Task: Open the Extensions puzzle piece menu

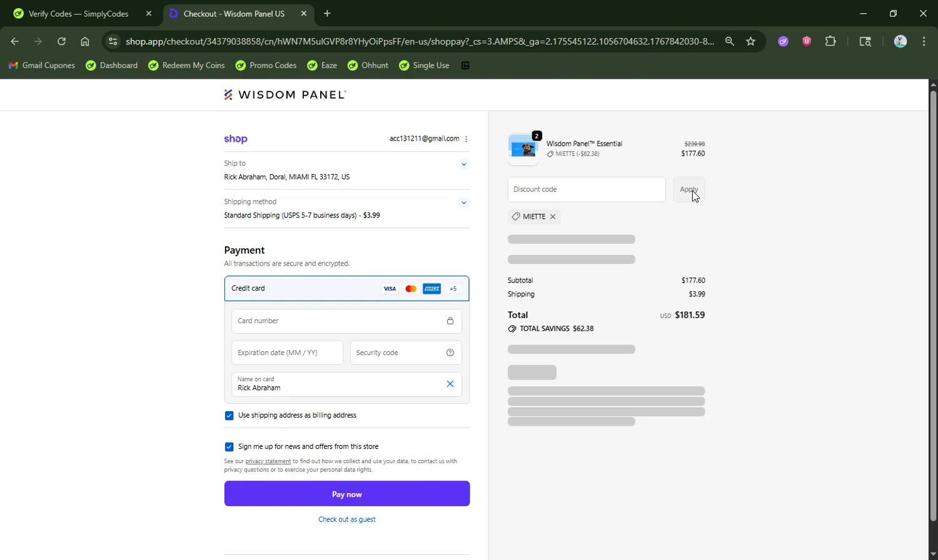Action: (830, 41)
